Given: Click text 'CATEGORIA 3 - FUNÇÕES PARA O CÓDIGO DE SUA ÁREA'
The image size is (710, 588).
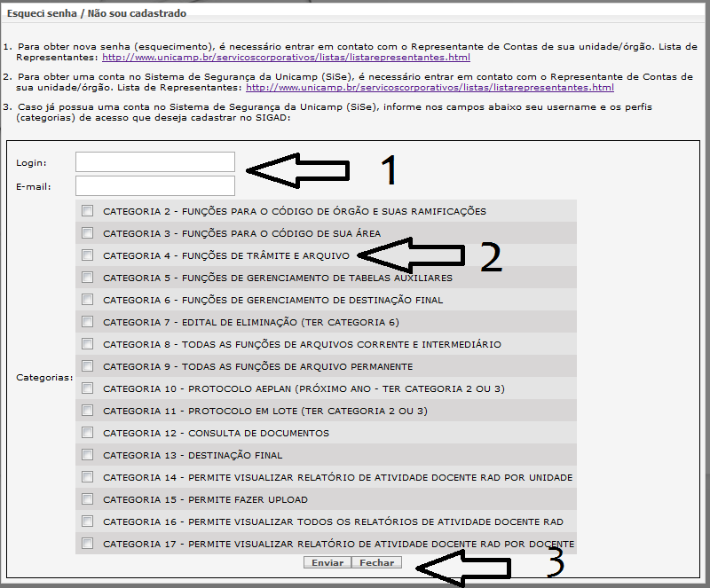Looking at the screenshot, I should (241, 233).
